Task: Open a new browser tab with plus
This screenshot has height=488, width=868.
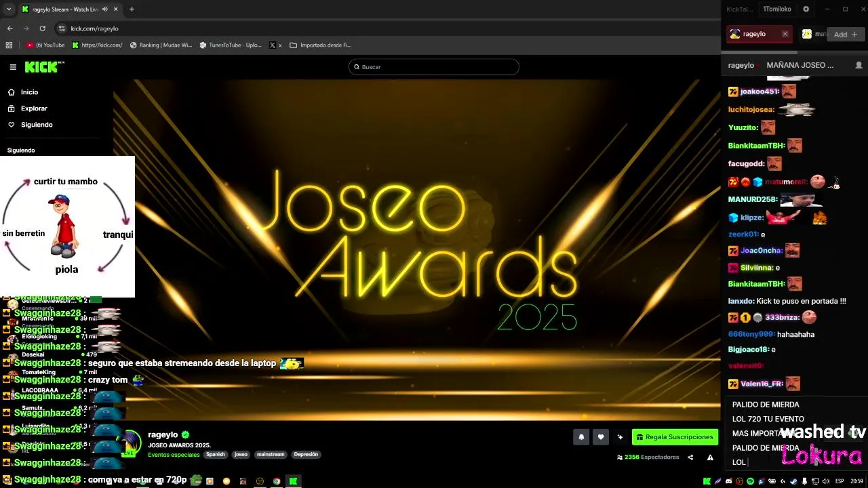Action: (132, 9)
